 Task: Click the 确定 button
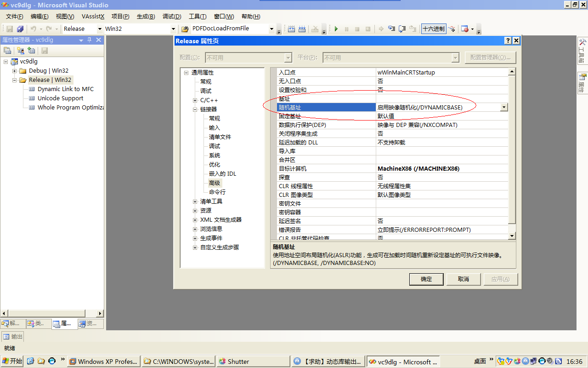tap(426, 279)
